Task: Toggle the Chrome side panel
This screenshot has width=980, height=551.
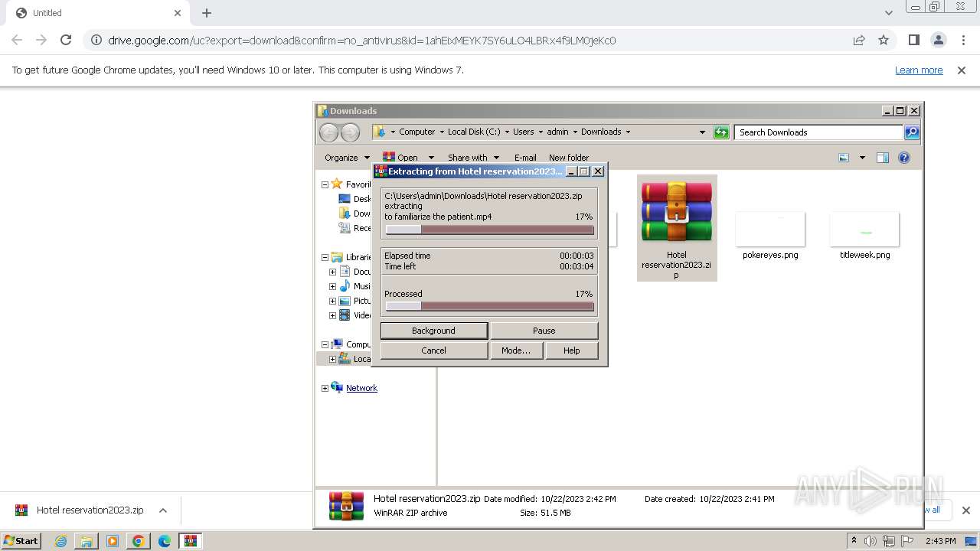Action: click(x=913, y=40)
